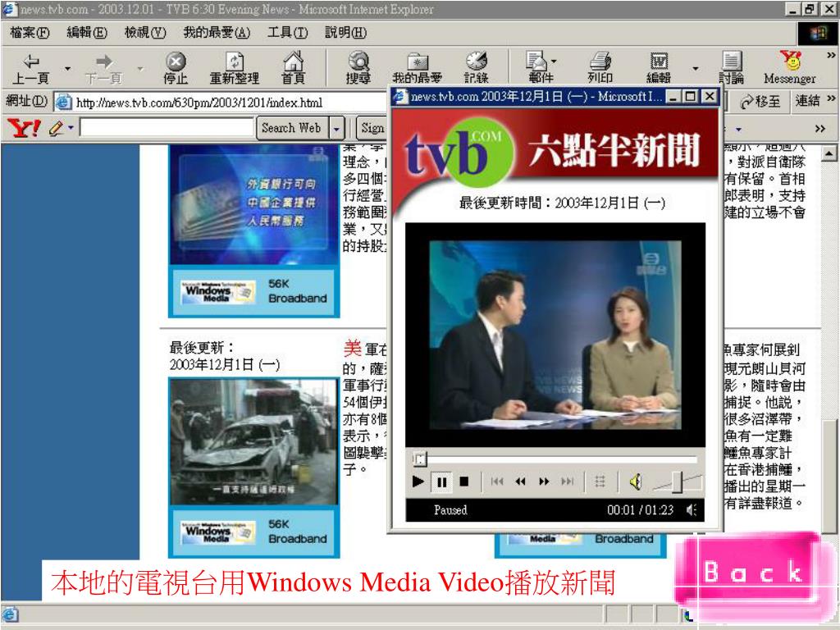Click the banking news video thumbnail
Screen dimensions: 840x630
click(x=254, y=204)
